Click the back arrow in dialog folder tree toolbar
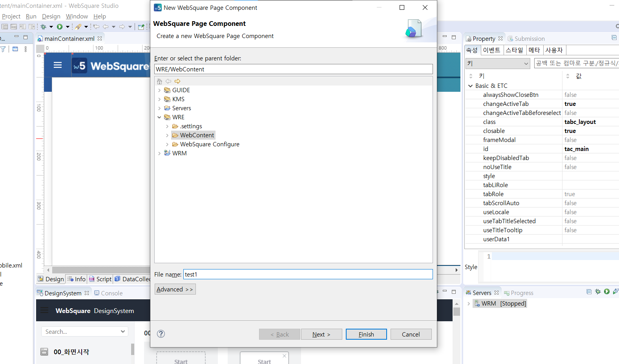The width and height of the screenshot is (619, 364). point(168,81)
